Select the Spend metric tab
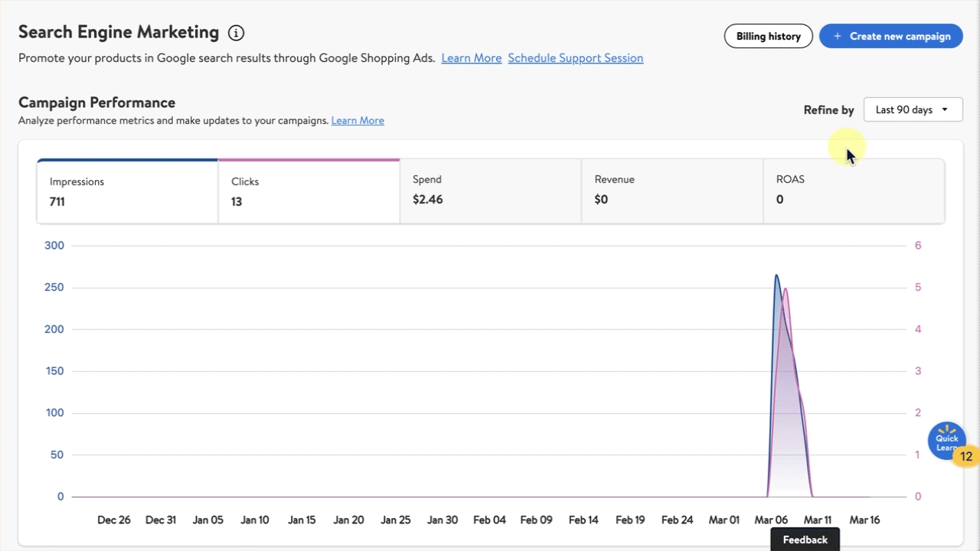Screen dimensions: 980x551 (x=491, y=191)
